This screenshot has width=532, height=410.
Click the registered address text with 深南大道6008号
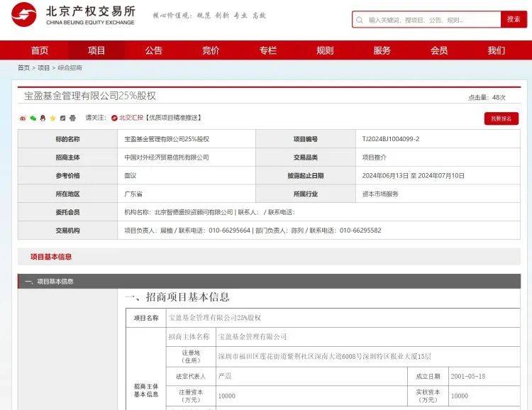tap(324, 356)
